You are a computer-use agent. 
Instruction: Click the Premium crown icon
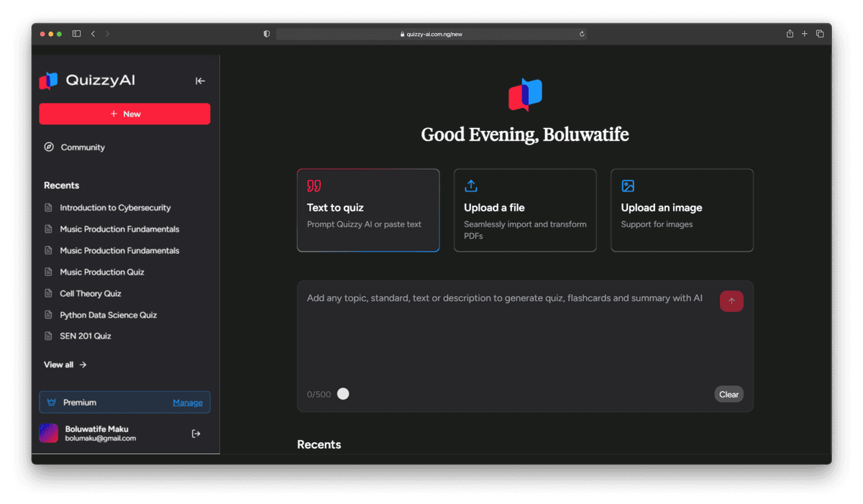click(51, 402)
